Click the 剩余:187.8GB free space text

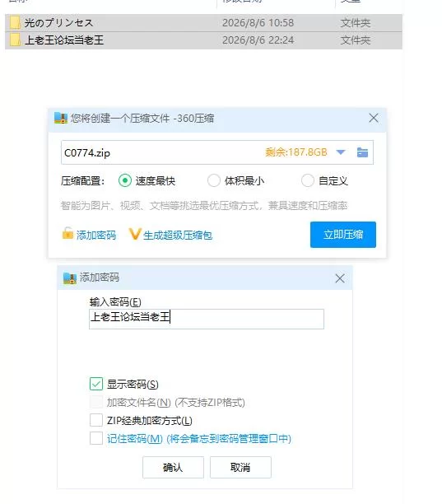click(x=296, y=152)
